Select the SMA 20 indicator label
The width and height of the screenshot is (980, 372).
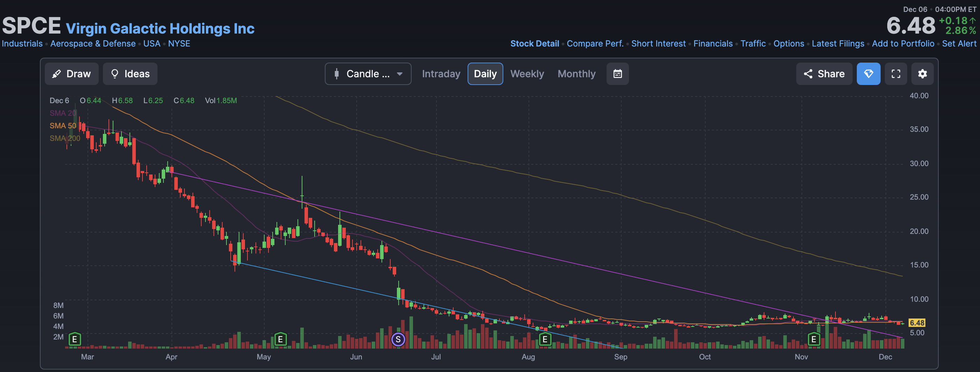pyautogui.click(x=63, y=113)
